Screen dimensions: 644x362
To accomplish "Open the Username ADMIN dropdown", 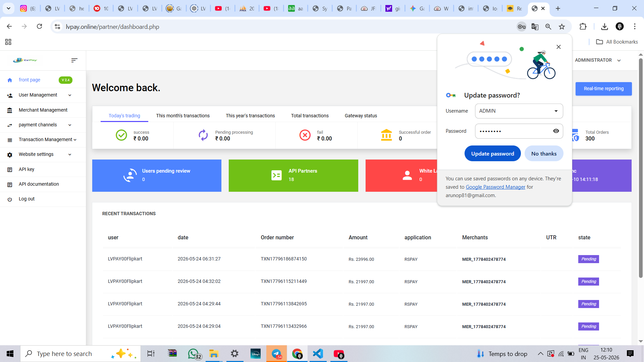I will [x=519, y=111].
